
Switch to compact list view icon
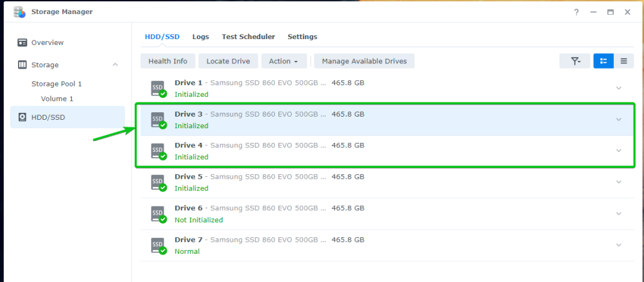(x=624, y=61)
